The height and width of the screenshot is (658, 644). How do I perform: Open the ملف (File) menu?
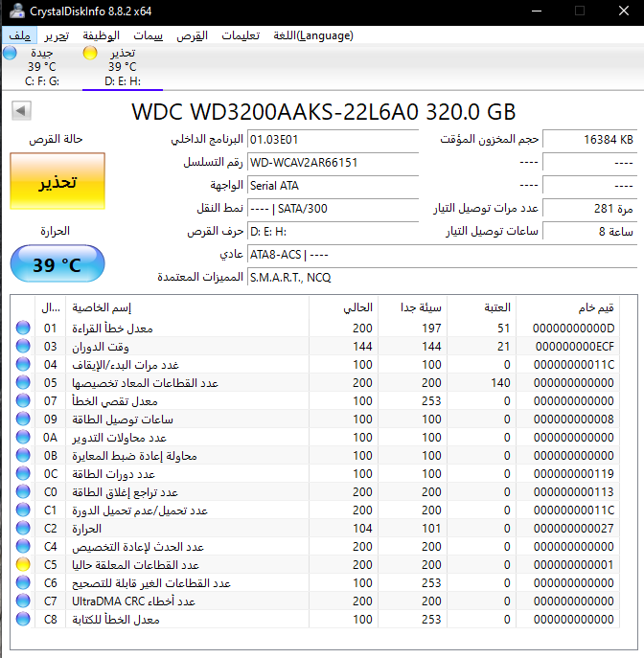click(20, 35)
